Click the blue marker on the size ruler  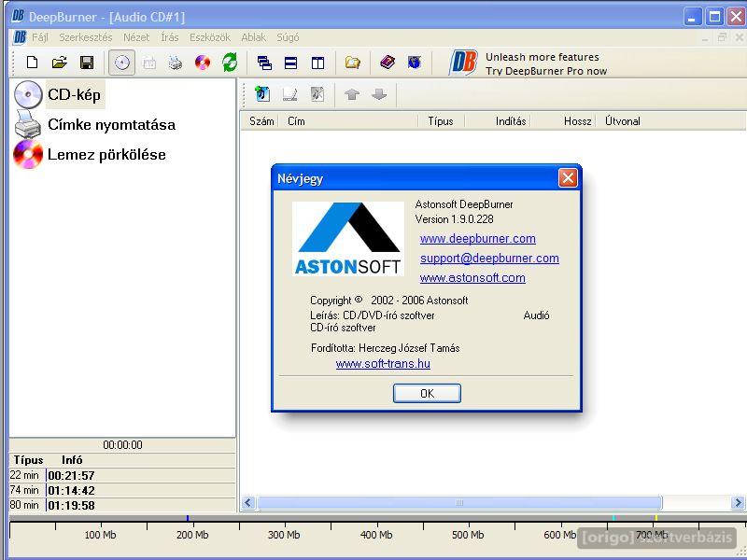(x=188, y=518)
